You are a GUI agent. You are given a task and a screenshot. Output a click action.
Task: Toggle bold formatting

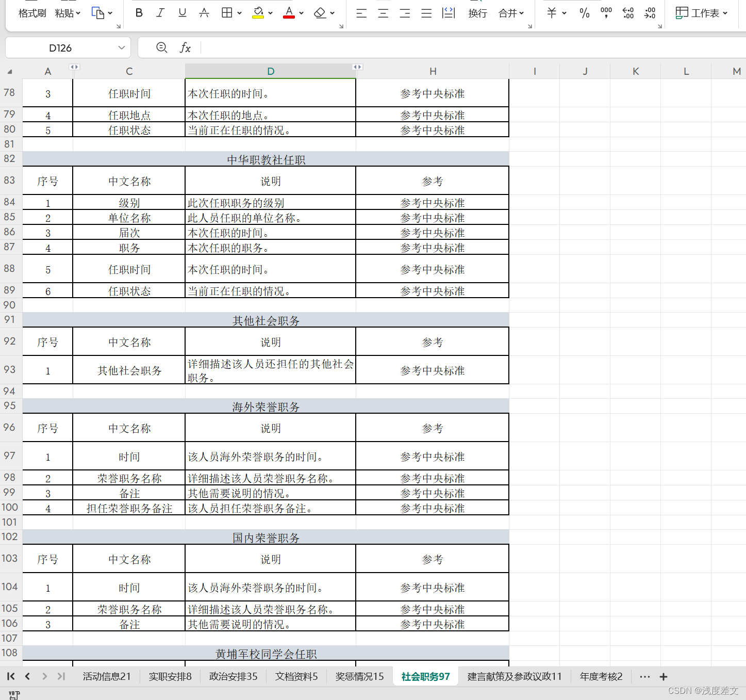pos(139,13)
